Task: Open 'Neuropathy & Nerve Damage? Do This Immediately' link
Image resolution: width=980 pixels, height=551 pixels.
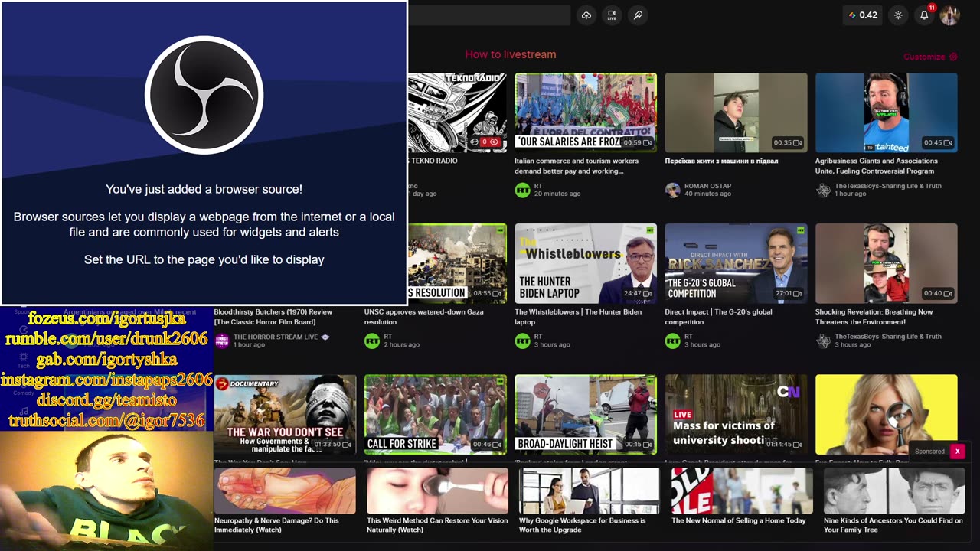Action: [276, 525]
